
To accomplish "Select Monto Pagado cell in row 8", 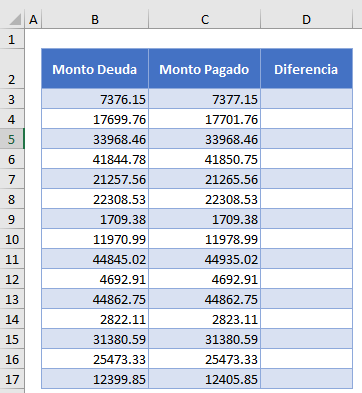I will 204,199.
